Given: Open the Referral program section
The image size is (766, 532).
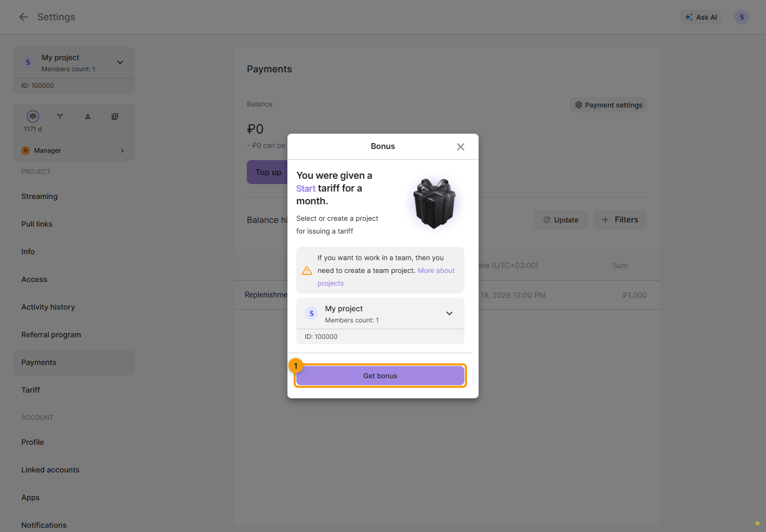Looking at the screenshot, I should click(74, 335).
